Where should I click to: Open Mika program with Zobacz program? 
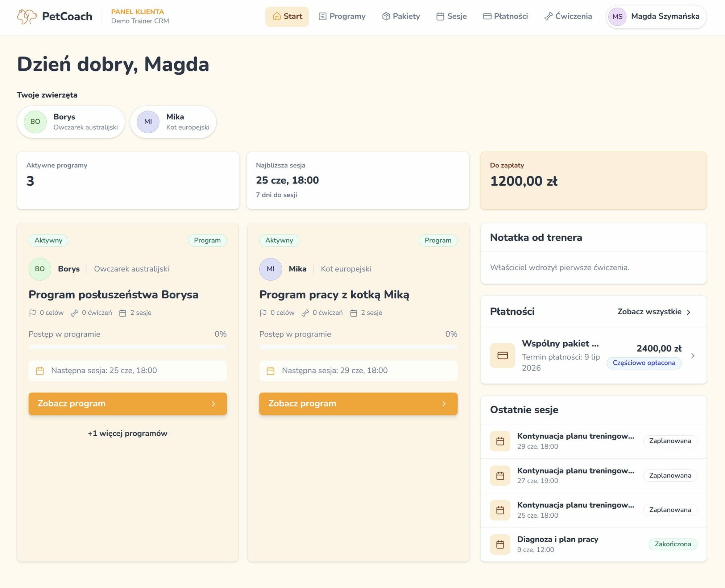358,404
